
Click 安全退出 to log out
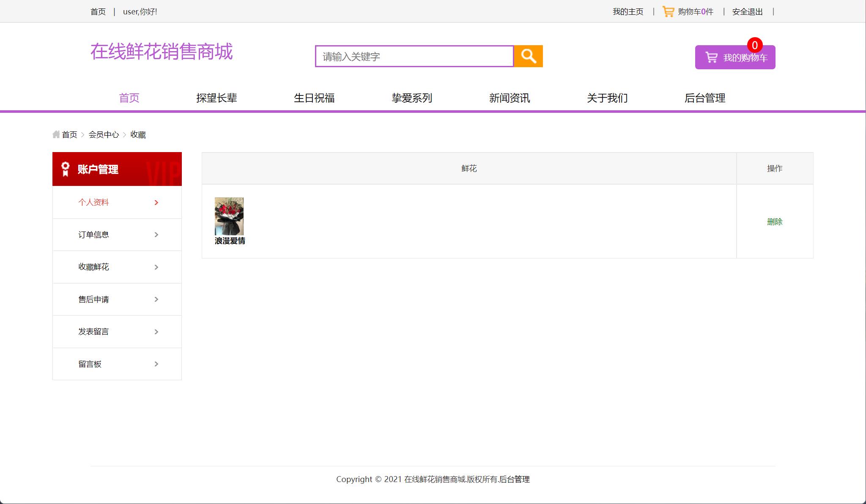click(747, 11)
